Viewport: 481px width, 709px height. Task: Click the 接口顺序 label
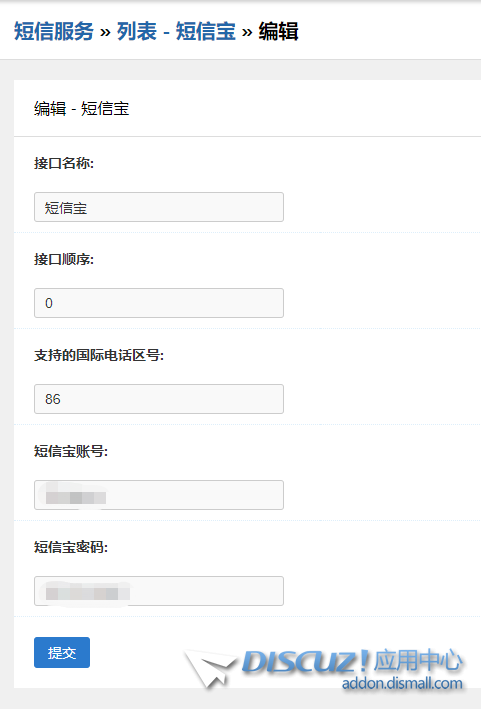(x=64, y=259)
